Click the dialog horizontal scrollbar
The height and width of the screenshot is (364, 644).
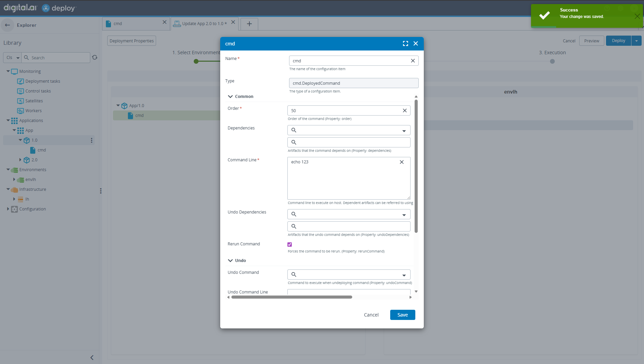(x=292, y=297)
